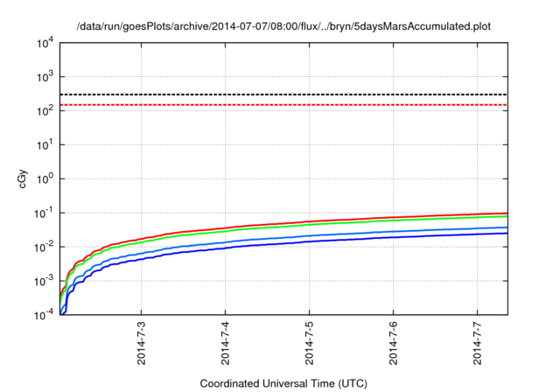Click the 10^1 y-axis tick label

click(45, 144)
